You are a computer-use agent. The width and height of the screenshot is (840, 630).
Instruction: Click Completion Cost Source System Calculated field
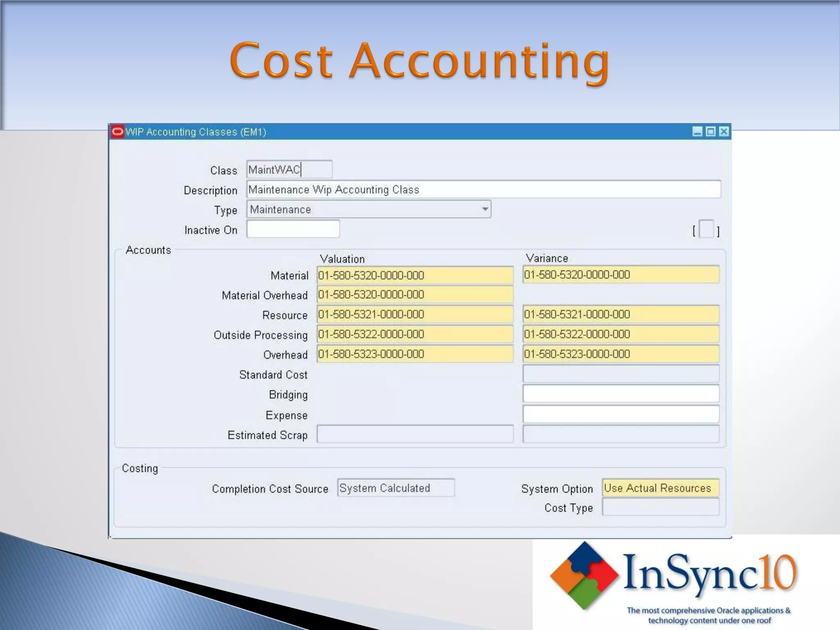pyautogui.click(x=396, y=488)
